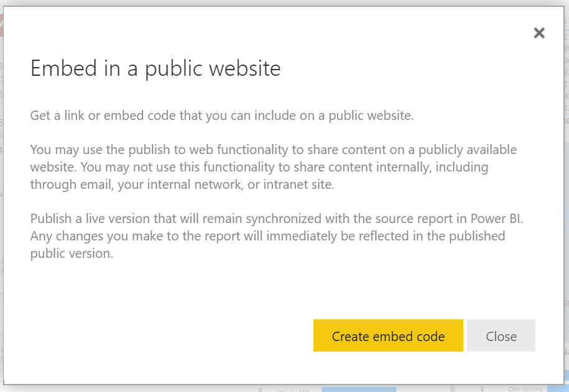Click the Create embed code button
This screenshot has height=392, width=569.
click(388, 336)
